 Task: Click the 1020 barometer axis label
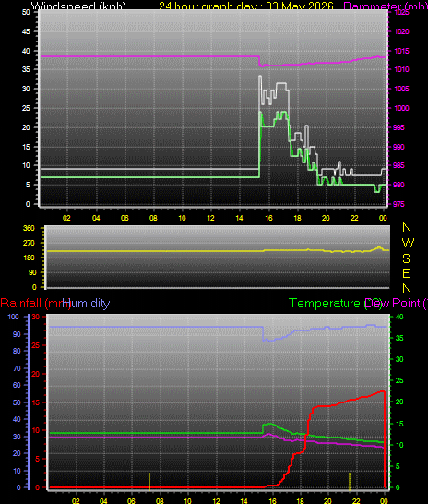pos(401,31)
